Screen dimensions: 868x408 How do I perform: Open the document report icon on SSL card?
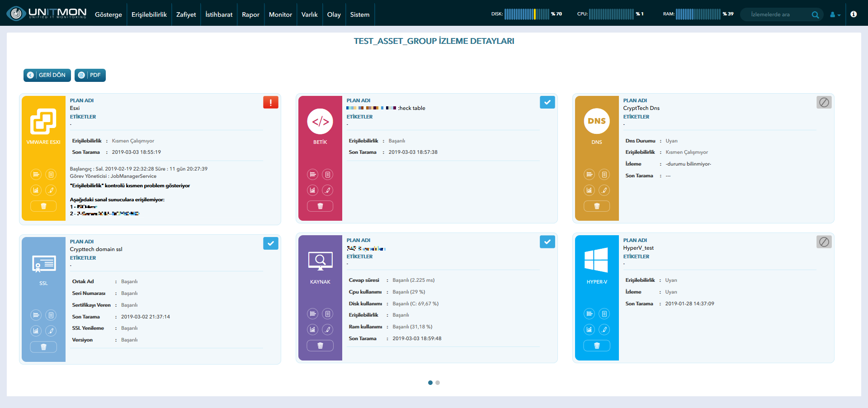[x=51, y=315]
